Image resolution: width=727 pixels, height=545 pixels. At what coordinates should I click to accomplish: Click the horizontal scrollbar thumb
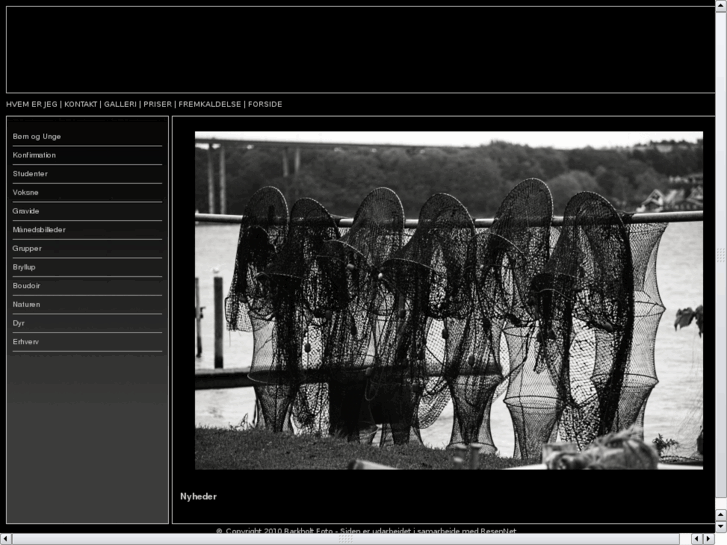pos(346,539)
